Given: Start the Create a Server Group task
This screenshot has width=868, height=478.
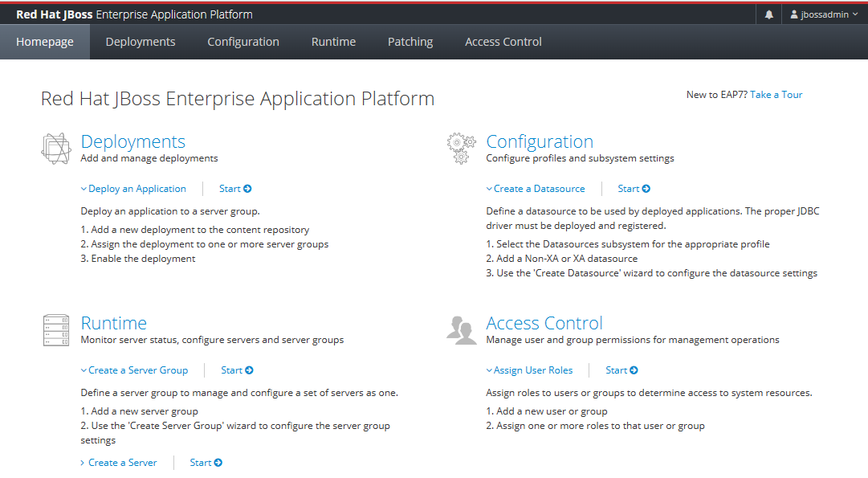Looking at the screenshot, I should [237, 370].
